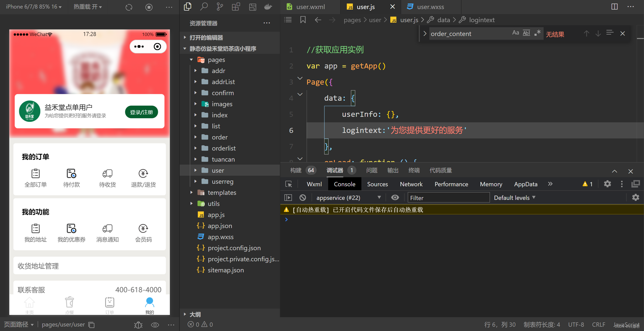644x331 pixels.
Task: Open the appservice (#22) context dropdown
Action: tap(349, 198)
